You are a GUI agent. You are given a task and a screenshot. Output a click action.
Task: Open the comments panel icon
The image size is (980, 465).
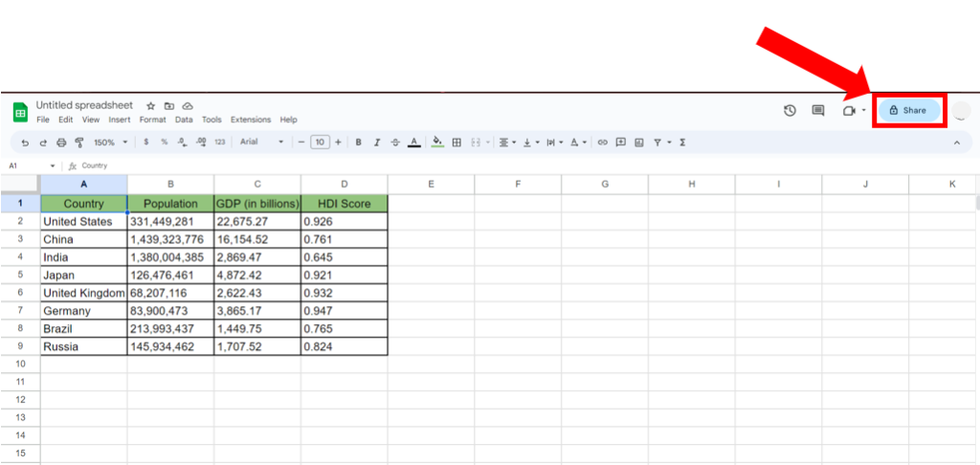[x=818, y=110]
